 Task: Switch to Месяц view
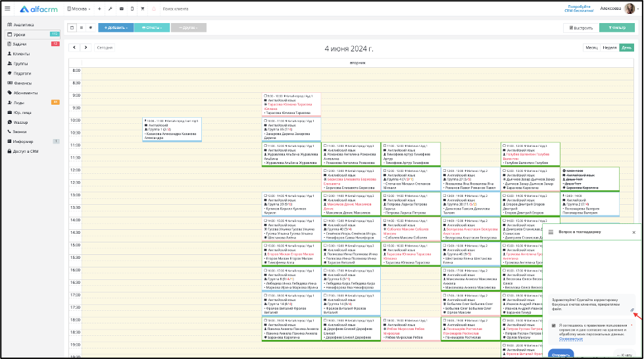[592, 47]
